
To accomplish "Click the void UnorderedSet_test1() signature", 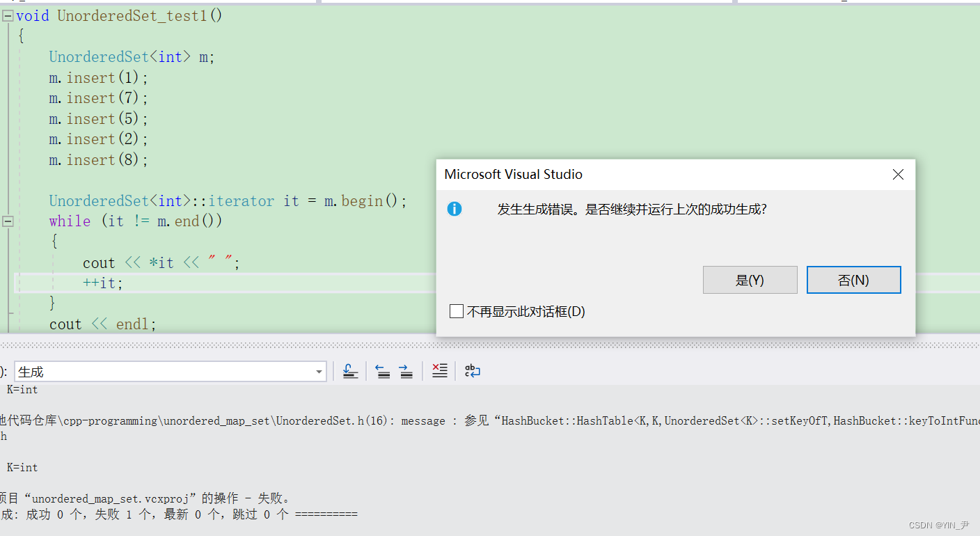I will (x=119, y=16).
